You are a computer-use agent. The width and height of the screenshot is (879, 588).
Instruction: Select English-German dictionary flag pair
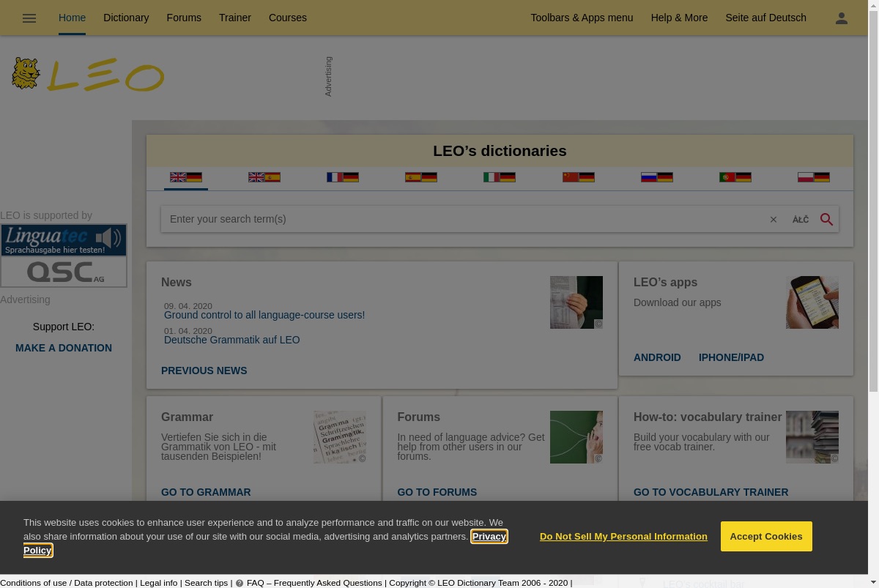pyautogui.click(x=186, y=177)
